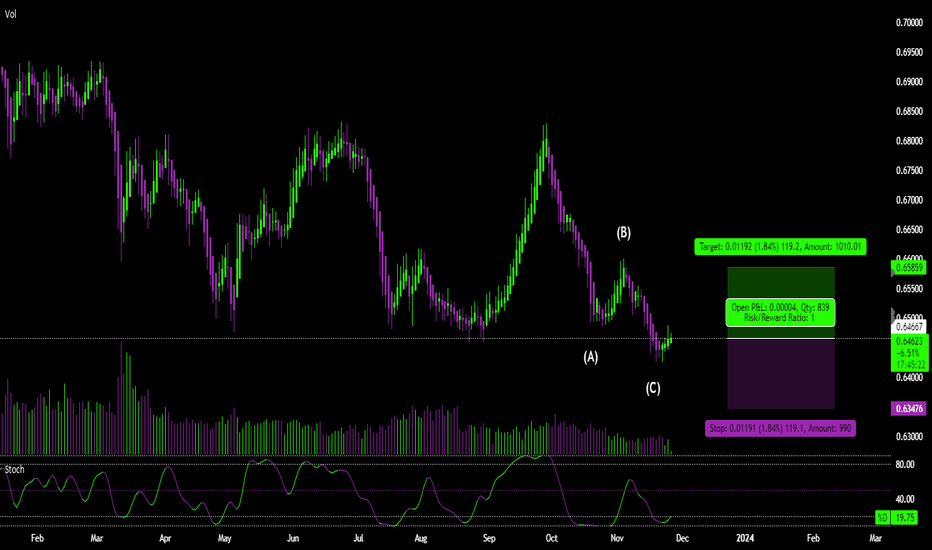Click the Vol indicator label
Image resolution: width=932 pixels, height=550 pixels.
pyautogui.click(x=11, y=14)
